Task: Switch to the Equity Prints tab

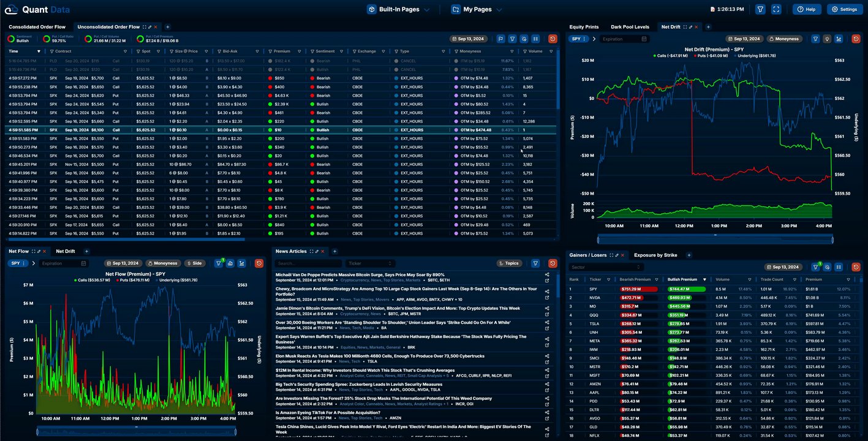Action: (584, 27)
